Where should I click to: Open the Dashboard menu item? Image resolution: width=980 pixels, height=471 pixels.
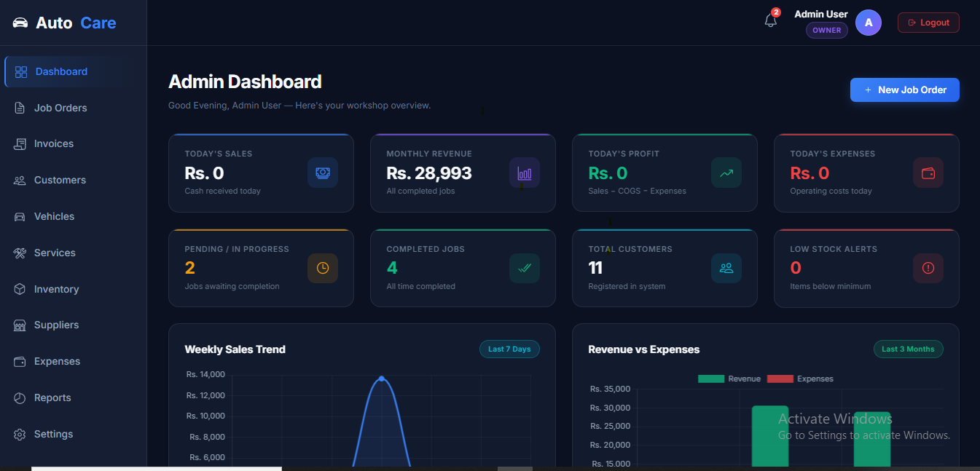point(74,71)
